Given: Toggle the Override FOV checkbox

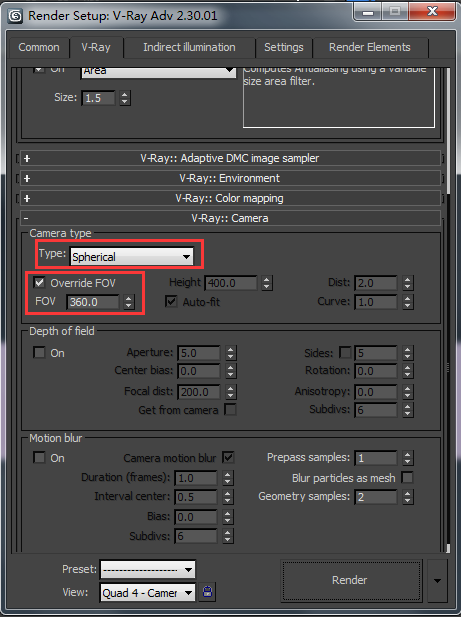Looking at the screenshot, I should pos(39,283).
